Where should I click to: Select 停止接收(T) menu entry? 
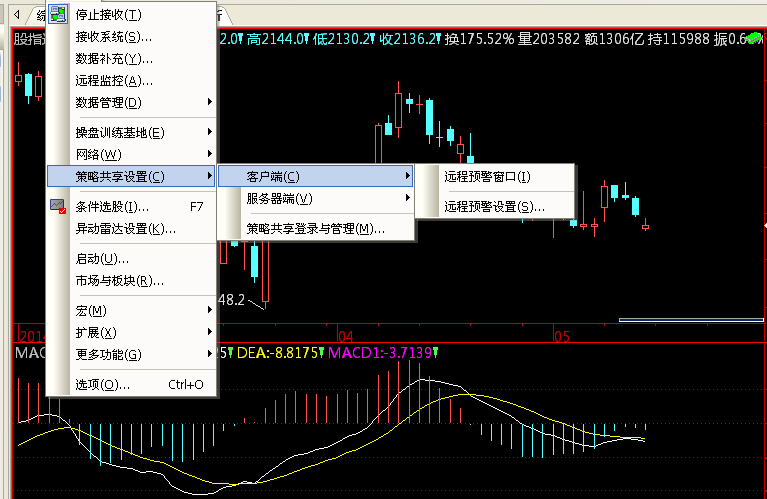coord(131,15)
